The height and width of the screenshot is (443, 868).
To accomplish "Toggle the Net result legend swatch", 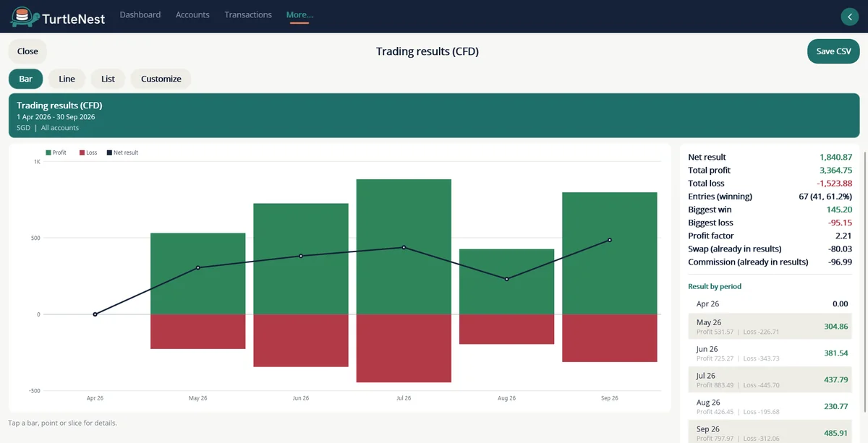I will (x=109, y=152).
